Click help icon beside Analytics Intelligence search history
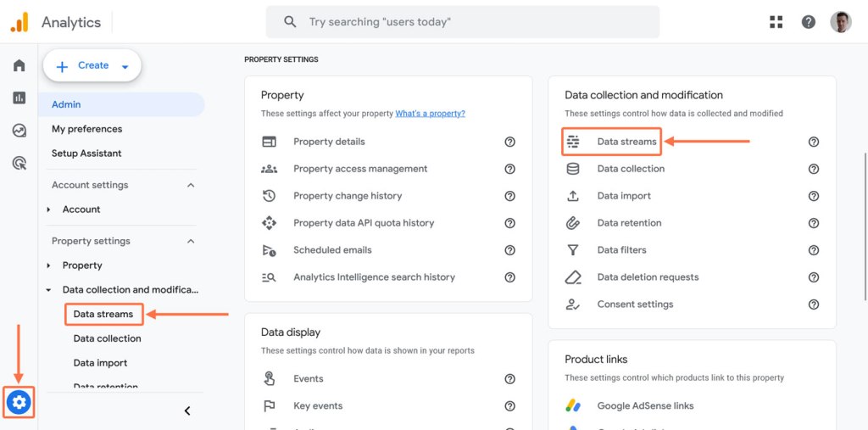Image resolution: width=868 pixels, height=430 pixels. click(509, 277)
